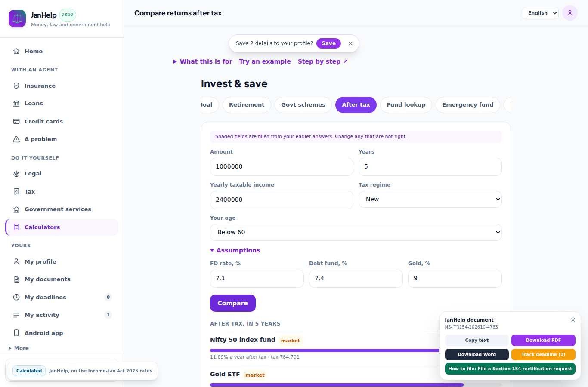This screenshot has height=387, width=588.
Task: Switch to the Fund lookup tab
Action: point(406,105)
